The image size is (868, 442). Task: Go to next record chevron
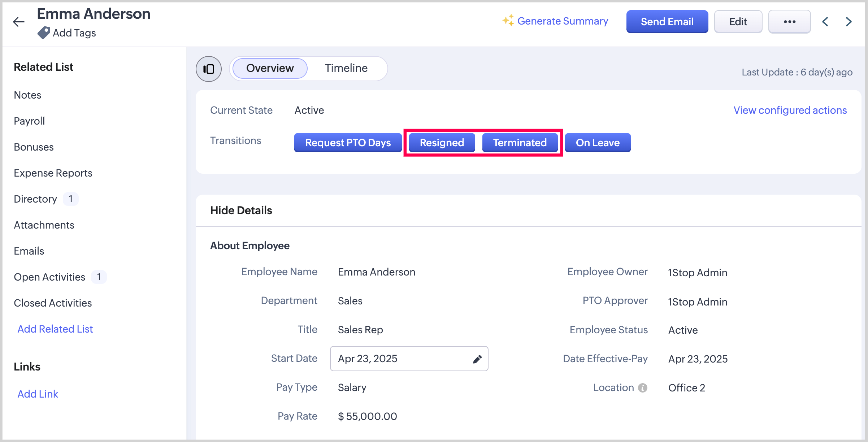pos(849,22)
